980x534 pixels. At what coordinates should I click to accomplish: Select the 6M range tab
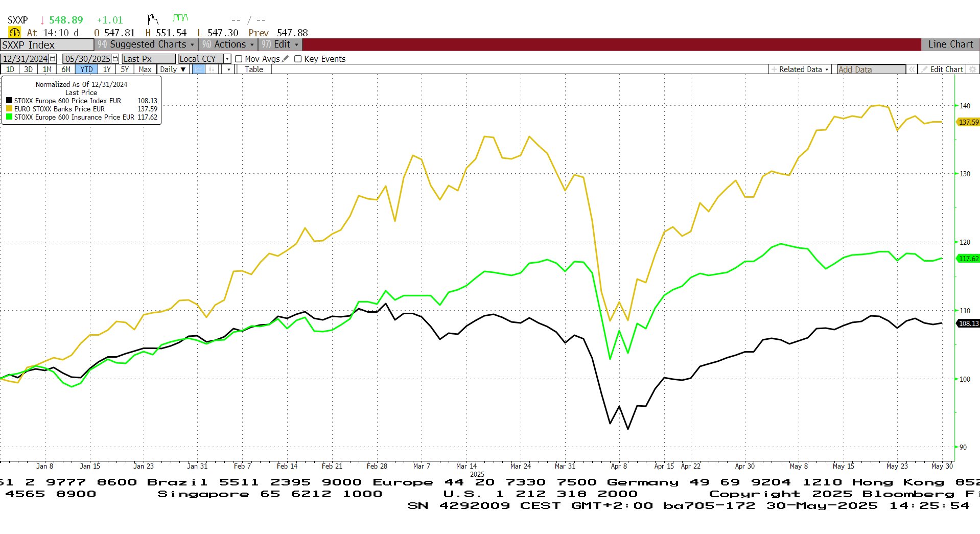[66, 69]
